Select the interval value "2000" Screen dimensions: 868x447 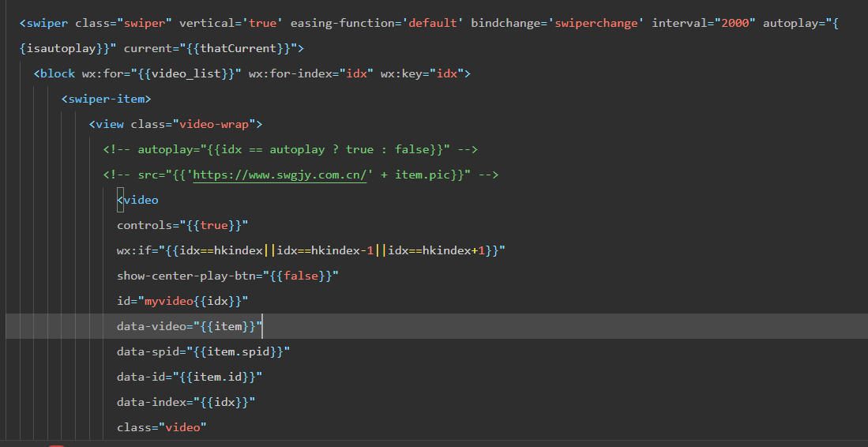(x=735, y=24)
